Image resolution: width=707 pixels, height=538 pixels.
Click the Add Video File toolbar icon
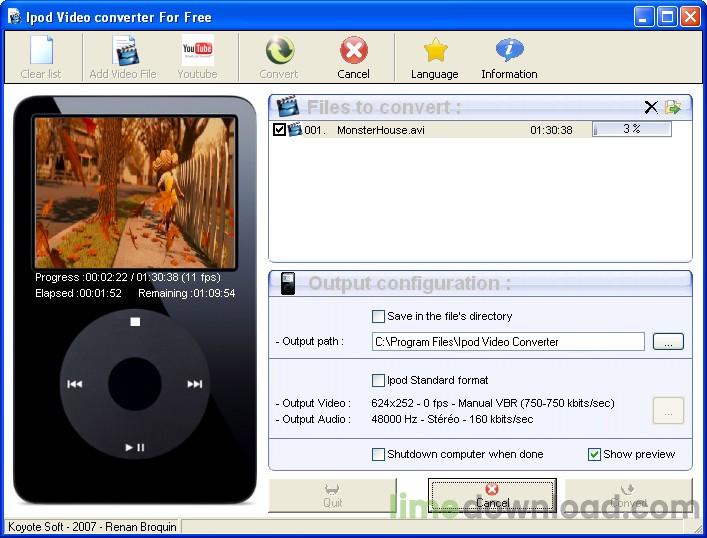(124, 50)
